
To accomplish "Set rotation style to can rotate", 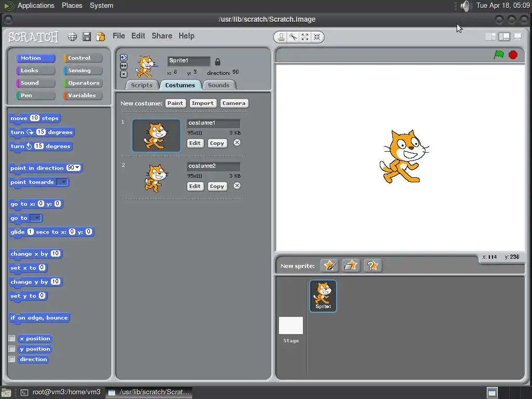I will (x=124, y=58).
